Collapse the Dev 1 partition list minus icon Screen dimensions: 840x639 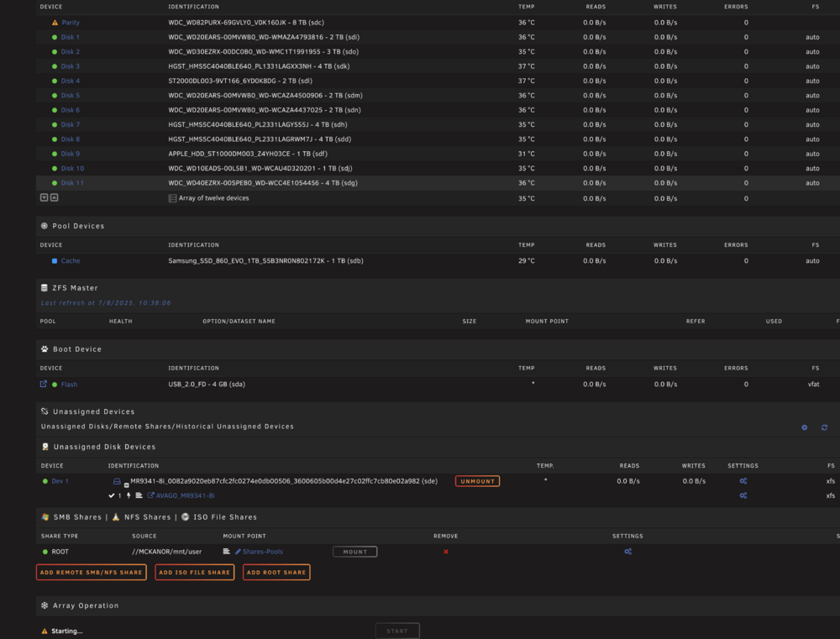click(x=127, y=485)
